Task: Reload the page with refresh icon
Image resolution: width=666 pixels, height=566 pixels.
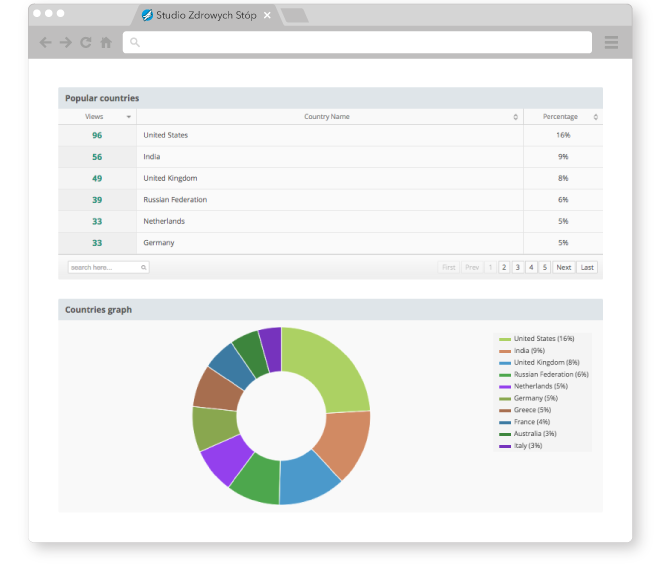Action: [x=86, y=42]
